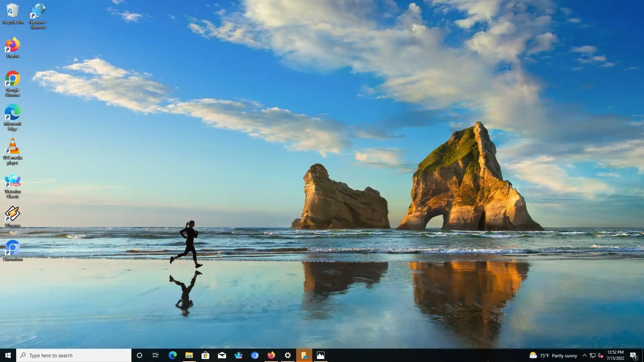Select the Firefox desktop shortcut

pos(12,47)
